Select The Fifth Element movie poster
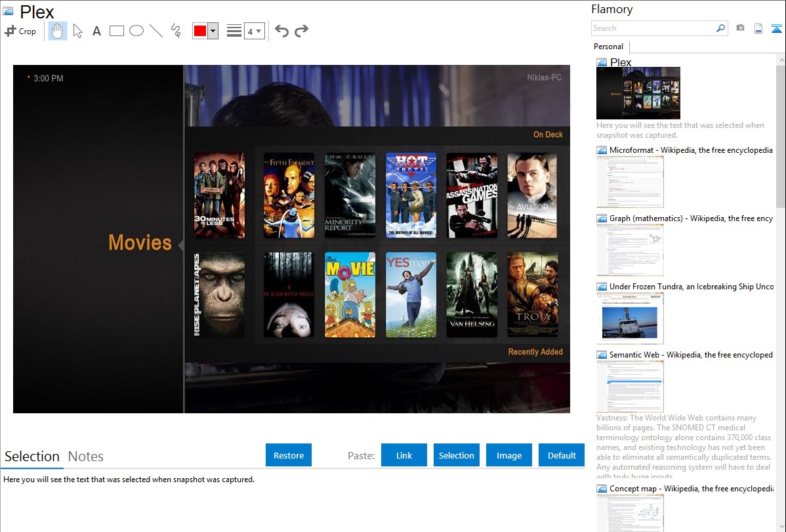 tap(289, 195)
